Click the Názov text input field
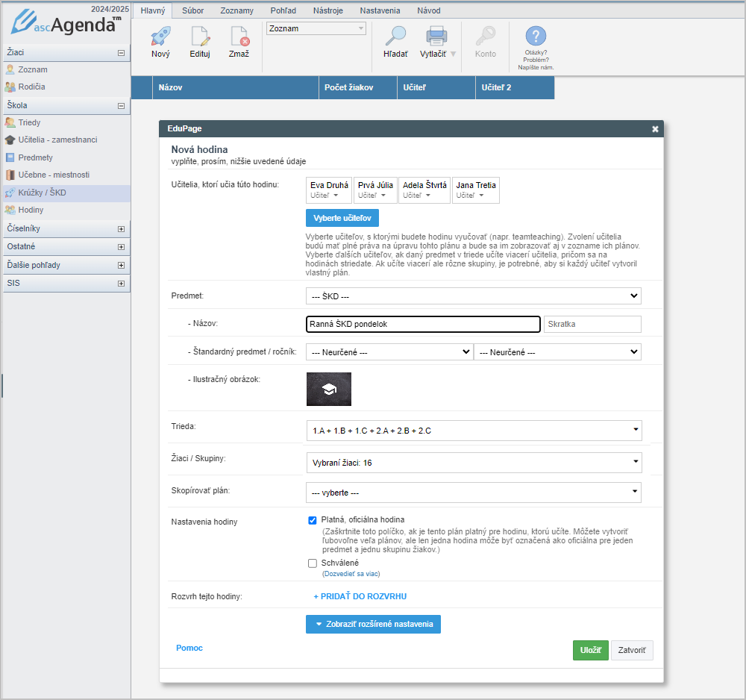 423,324
